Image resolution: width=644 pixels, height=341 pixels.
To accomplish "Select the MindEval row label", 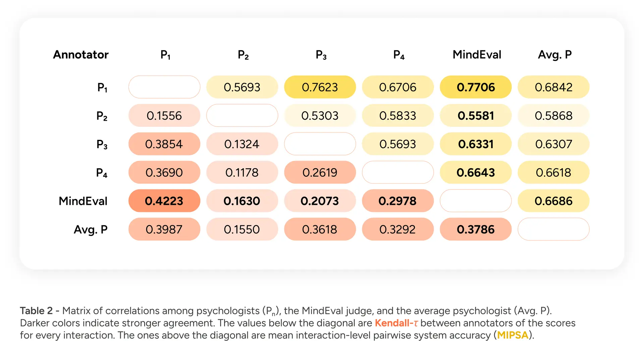I will point(83,201).
